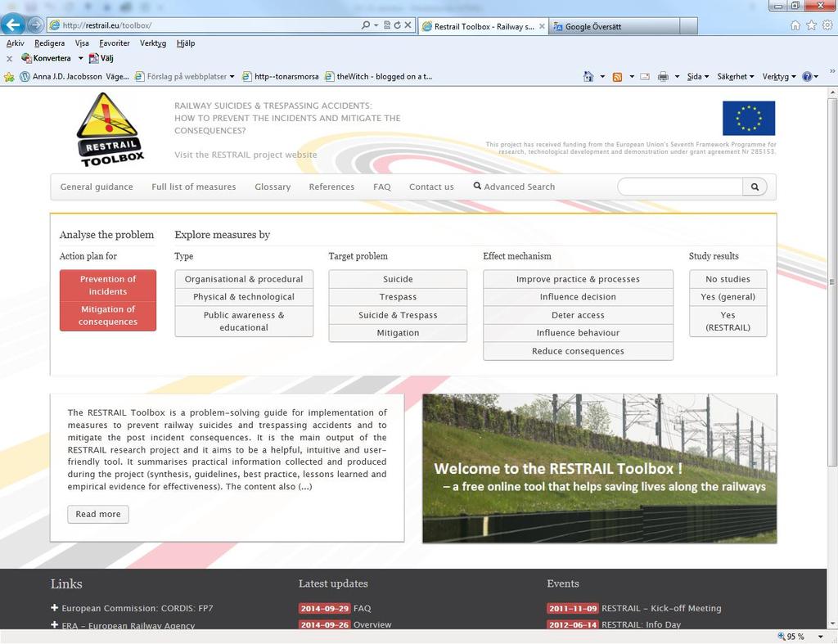838x644 pixels.
Task: Open the Säkerhet dropdown menu
Action: (x=736, y=77)
